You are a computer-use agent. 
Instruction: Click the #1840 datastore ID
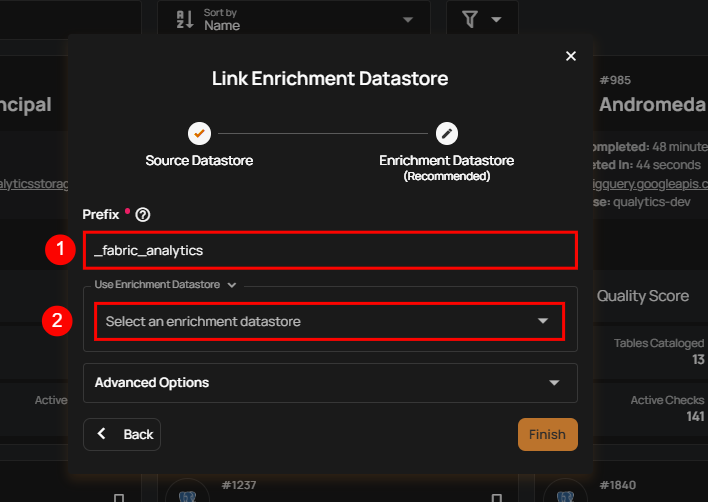pos(618,485)
